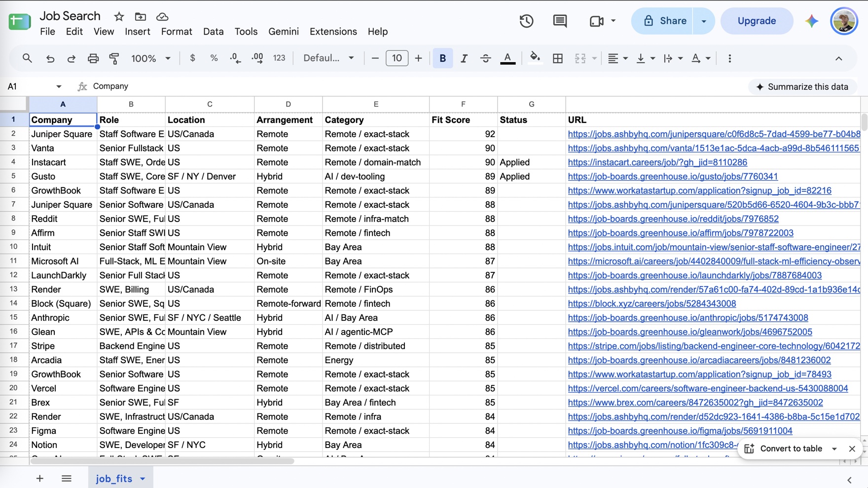
Task: Open version history clock icon
Action: (x=526, y=21)
